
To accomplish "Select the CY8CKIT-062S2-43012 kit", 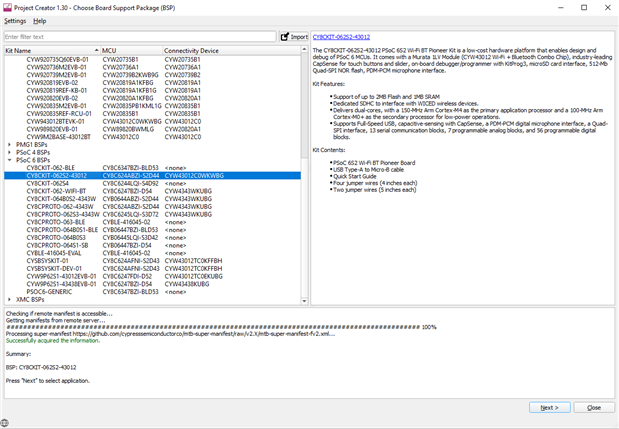I will [x=152, y=176].
